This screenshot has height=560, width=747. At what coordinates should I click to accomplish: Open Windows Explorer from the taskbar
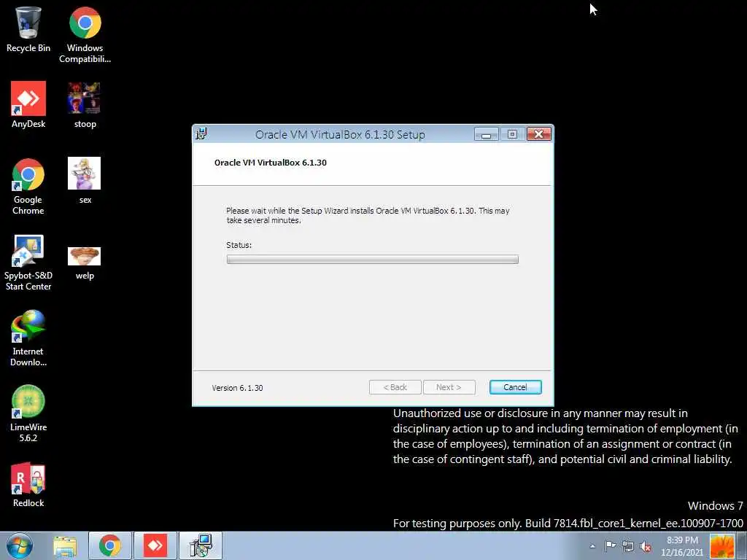coord(65,546)
